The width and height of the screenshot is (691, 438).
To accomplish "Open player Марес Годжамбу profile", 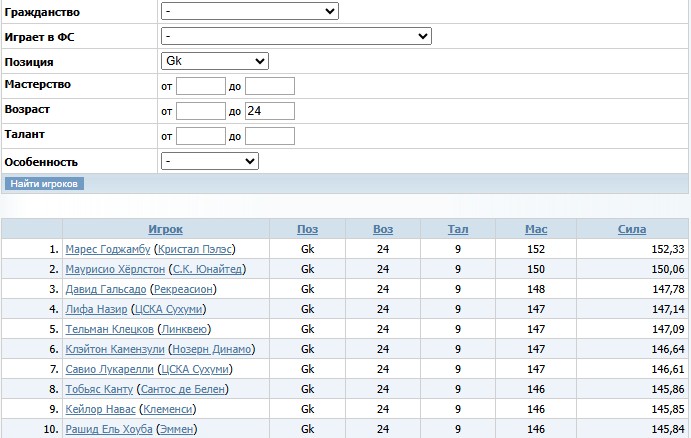I will (109, 249).
